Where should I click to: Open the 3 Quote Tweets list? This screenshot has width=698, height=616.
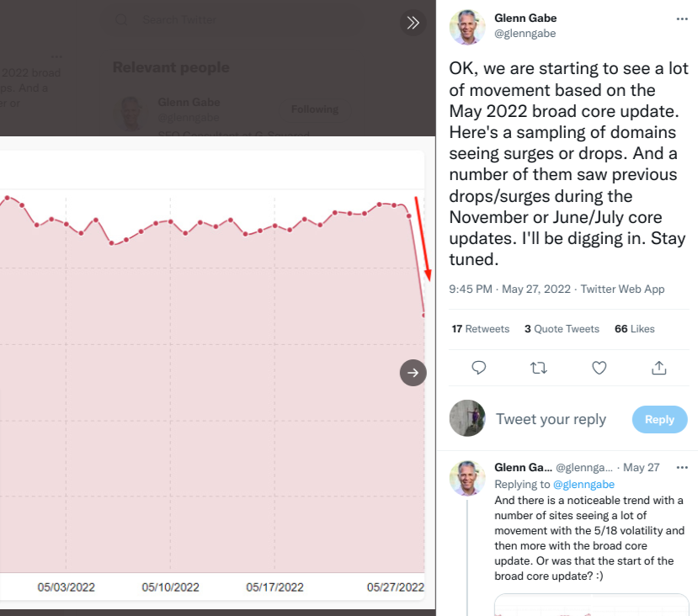(x=562, y=329)
